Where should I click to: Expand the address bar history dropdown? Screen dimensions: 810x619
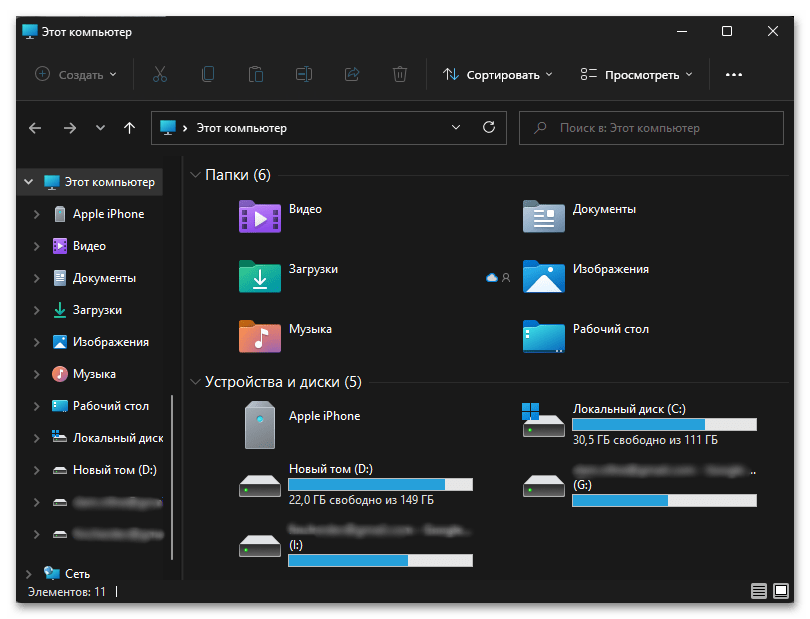456,127
